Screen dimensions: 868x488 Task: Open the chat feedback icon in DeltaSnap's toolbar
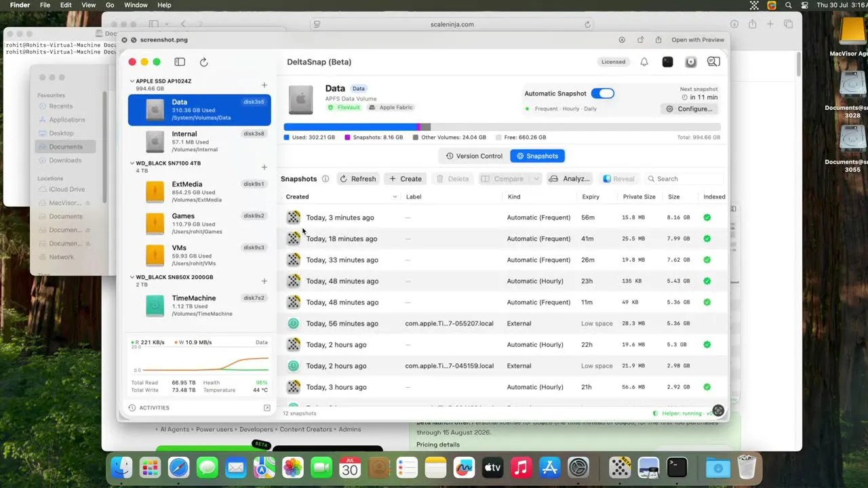(713, 62)
